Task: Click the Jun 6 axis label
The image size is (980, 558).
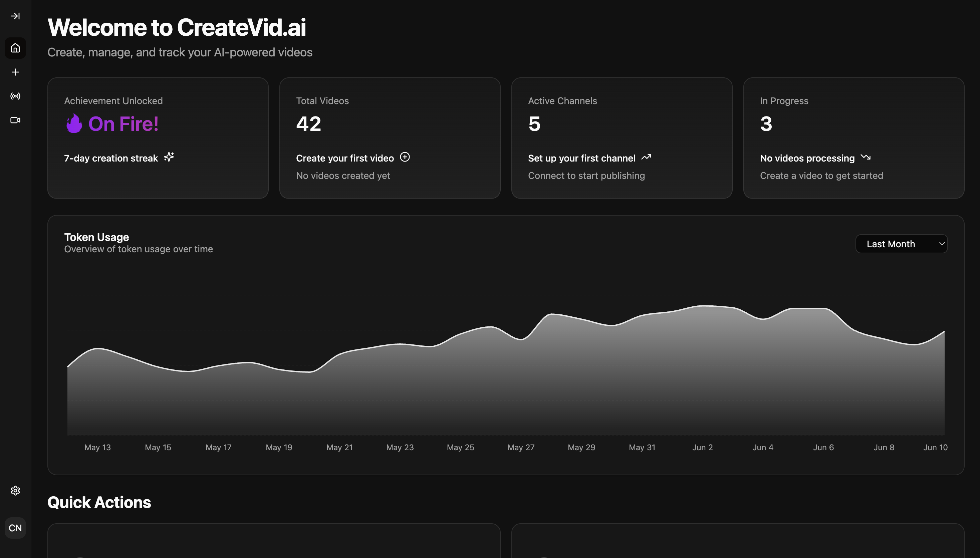Action: [x=823, y=447]
